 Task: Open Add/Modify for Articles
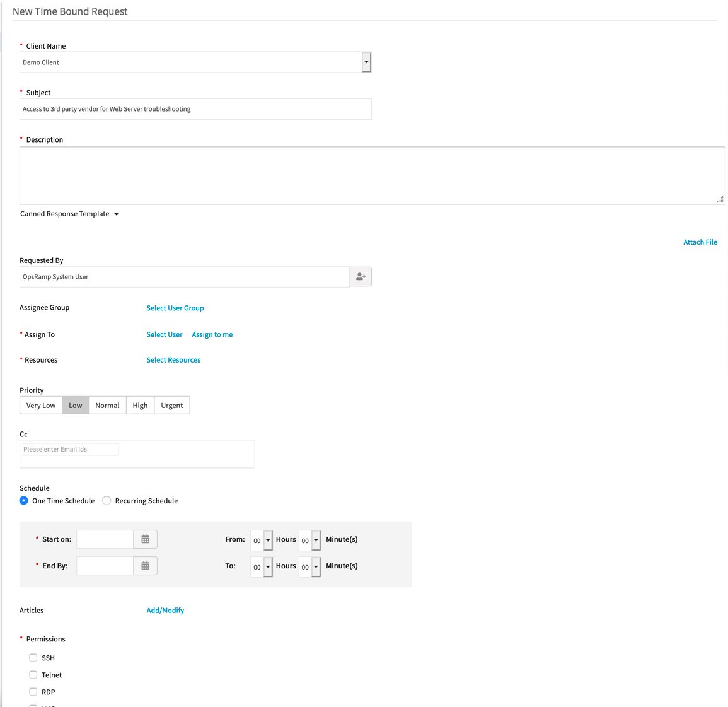(x=165, y=610)
